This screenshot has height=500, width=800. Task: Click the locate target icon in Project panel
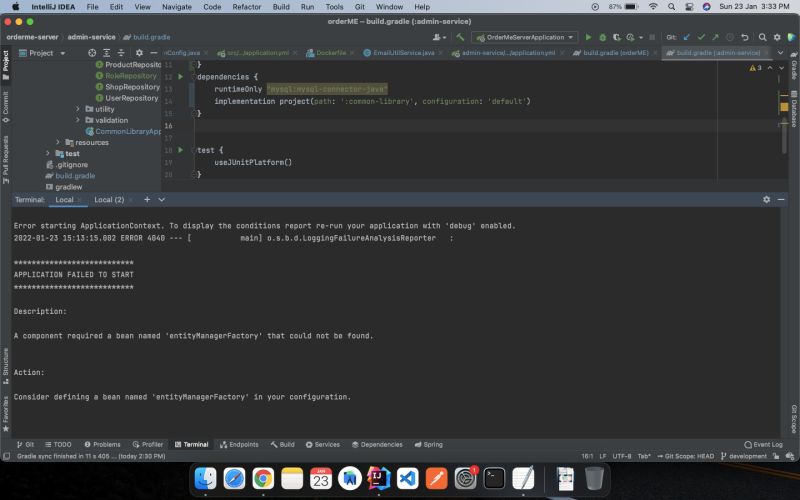tap(92, 53)
